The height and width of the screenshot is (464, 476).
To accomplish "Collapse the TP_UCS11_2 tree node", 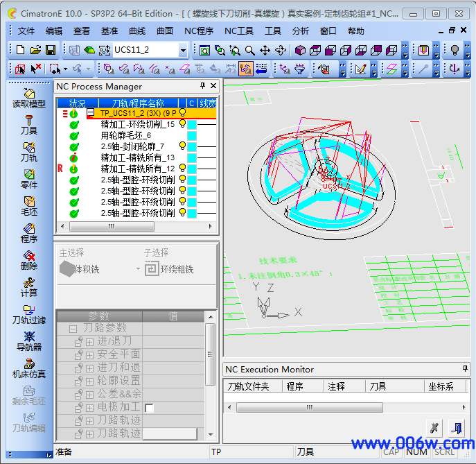I will 91,112.
